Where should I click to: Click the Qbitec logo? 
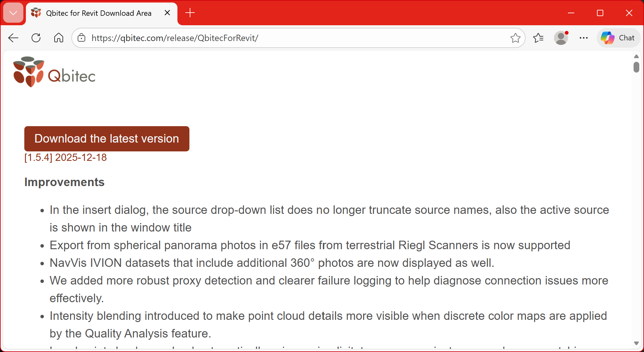pyautogui.click(x=54, y=72)
